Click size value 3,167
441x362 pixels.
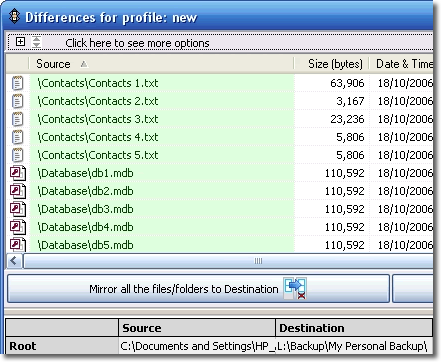click(350, 101)
